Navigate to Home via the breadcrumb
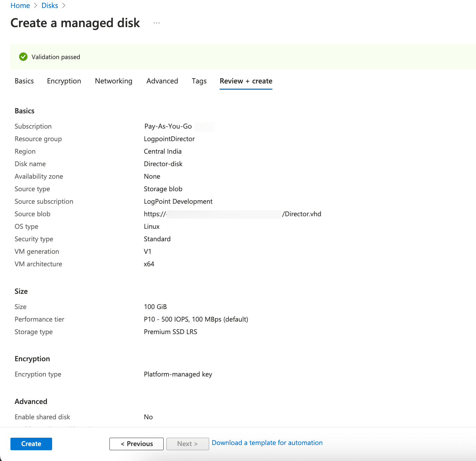Viewport: 476px width, 461px height. pyautogui.click(x=20, y=6)
